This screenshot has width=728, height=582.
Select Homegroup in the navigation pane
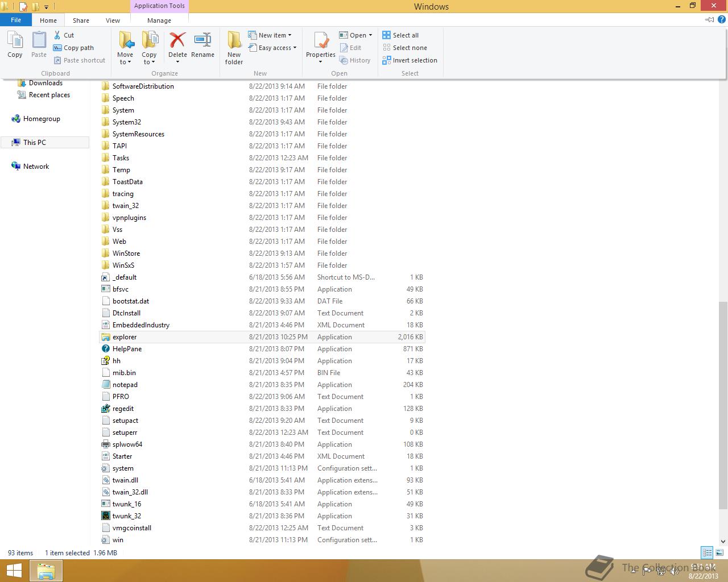(42, 119)
